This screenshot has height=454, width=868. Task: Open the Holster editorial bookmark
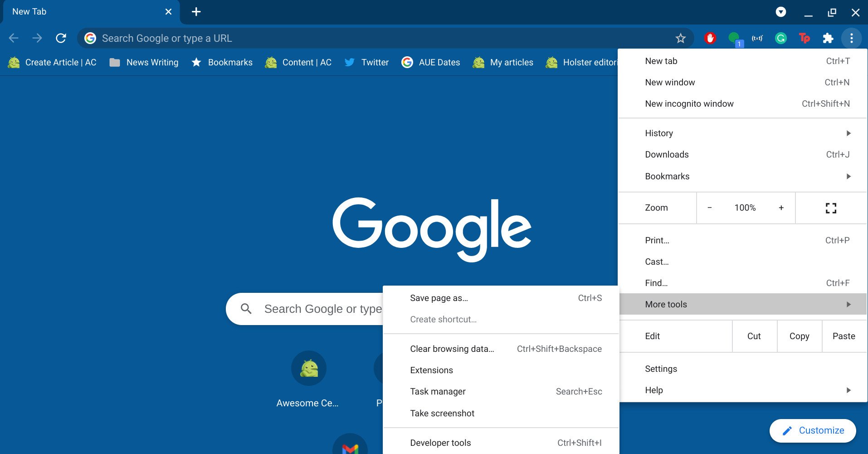[x=582, y=62]
